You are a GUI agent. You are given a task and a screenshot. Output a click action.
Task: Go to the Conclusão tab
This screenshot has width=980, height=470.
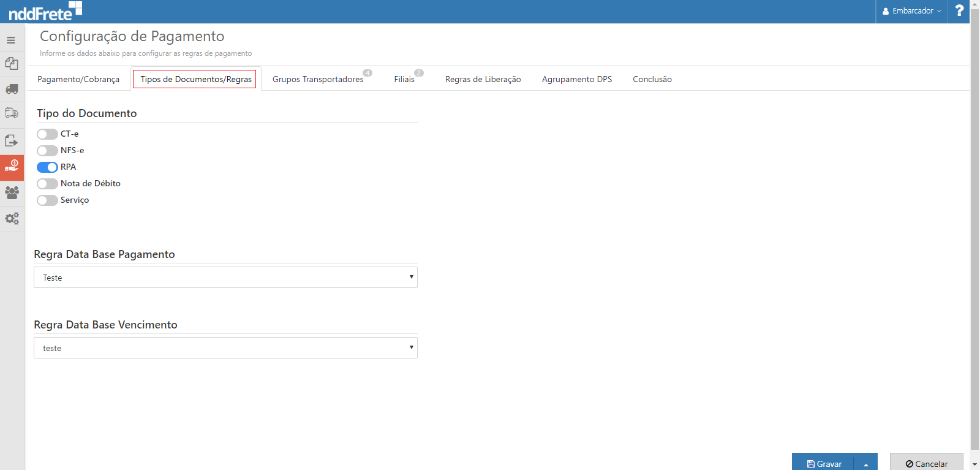pyautogui.click(x=652, y=79)
